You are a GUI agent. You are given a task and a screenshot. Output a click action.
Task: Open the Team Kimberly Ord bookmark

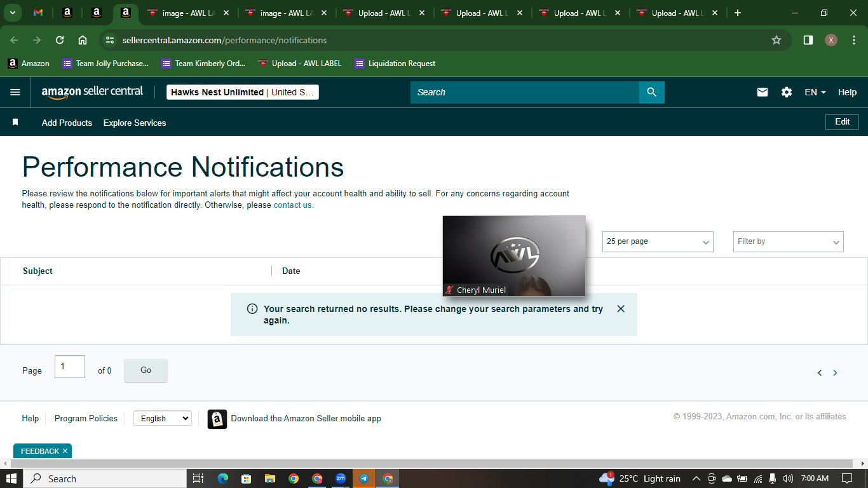(x=203, y=64)
